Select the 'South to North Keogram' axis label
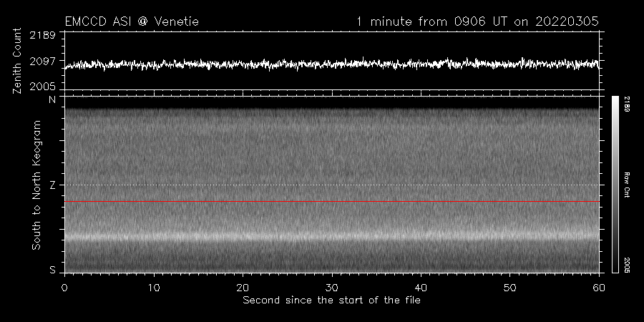The height and width of the screenshot is (322, 644). (x=35, y=185)
